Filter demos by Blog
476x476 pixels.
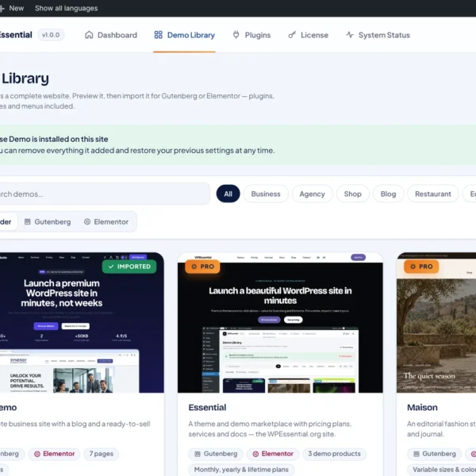(388, 194)
